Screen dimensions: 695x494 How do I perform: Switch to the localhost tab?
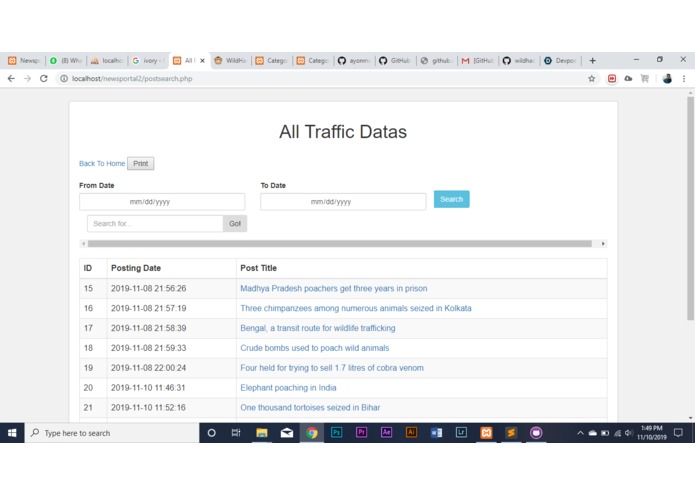pos(107,61)
